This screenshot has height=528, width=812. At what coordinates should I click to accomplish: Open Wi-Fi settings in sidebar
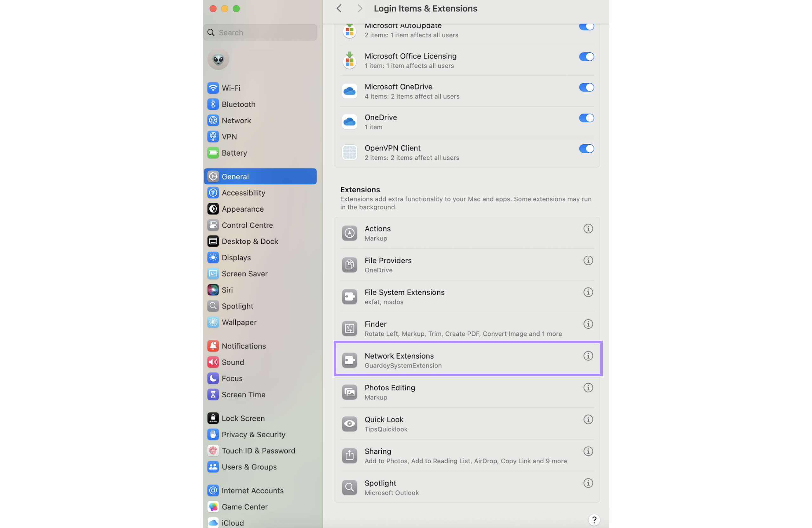tap(260, 88)
